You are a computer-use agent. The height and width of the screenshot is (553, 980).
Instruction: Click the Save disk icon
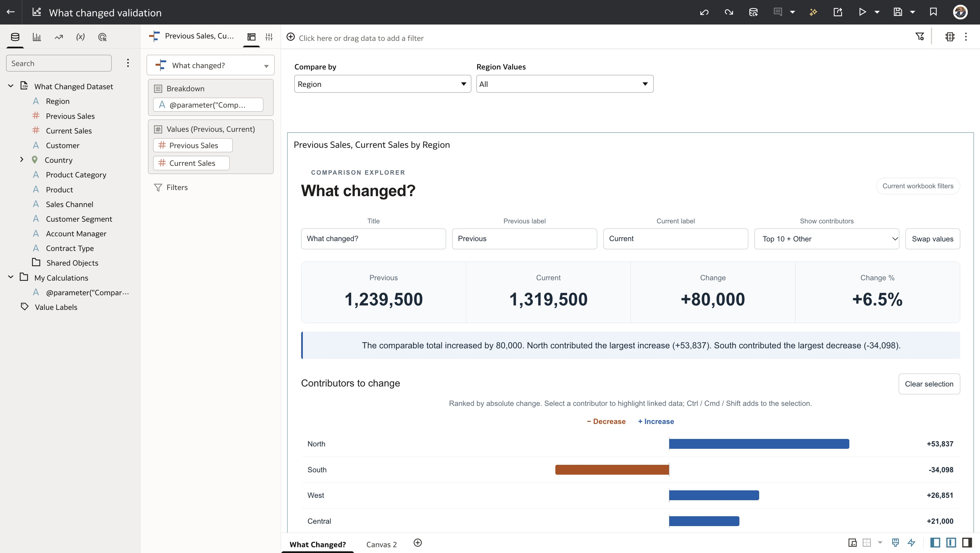(x=897, y=12)
